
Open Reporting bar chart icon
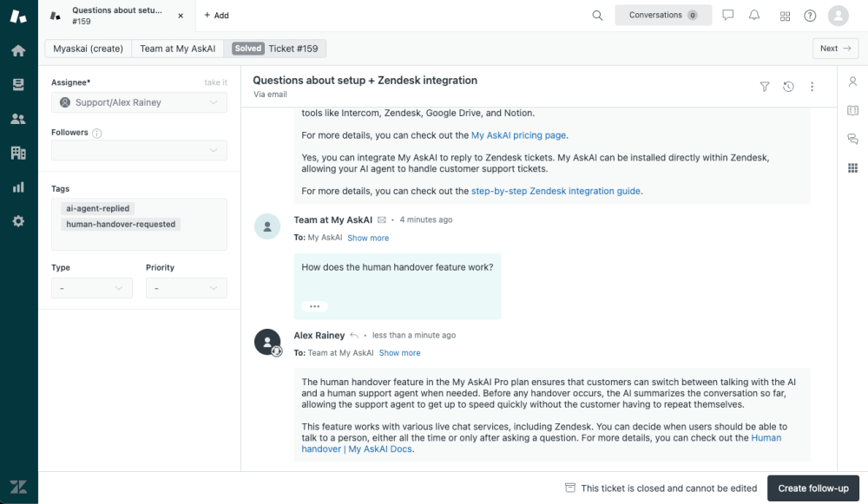pyautogui.click(x=18, y=187)
